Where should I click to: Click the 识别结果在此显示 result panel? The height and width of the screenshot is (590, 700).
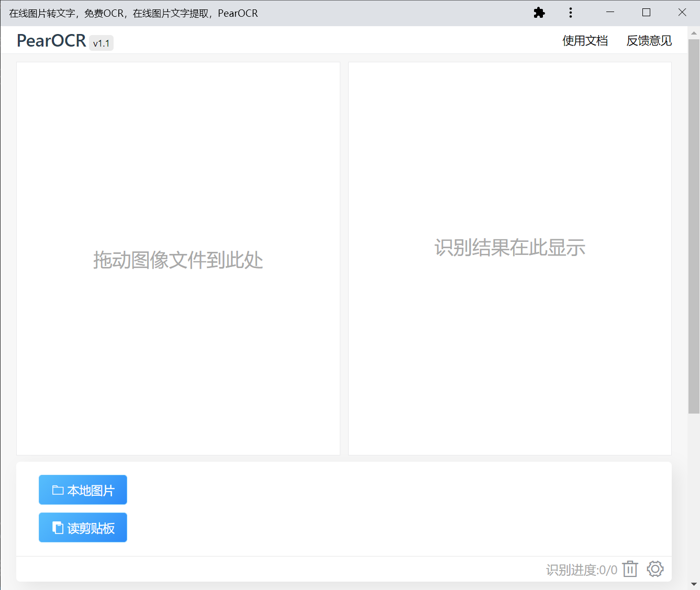coord(509,248)
